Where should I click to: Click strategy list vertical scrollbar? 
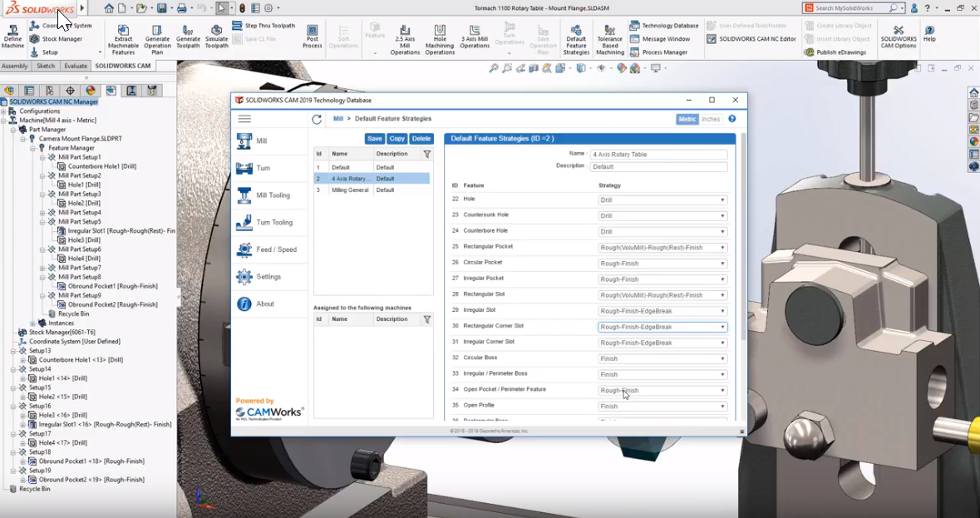[743, 238]
